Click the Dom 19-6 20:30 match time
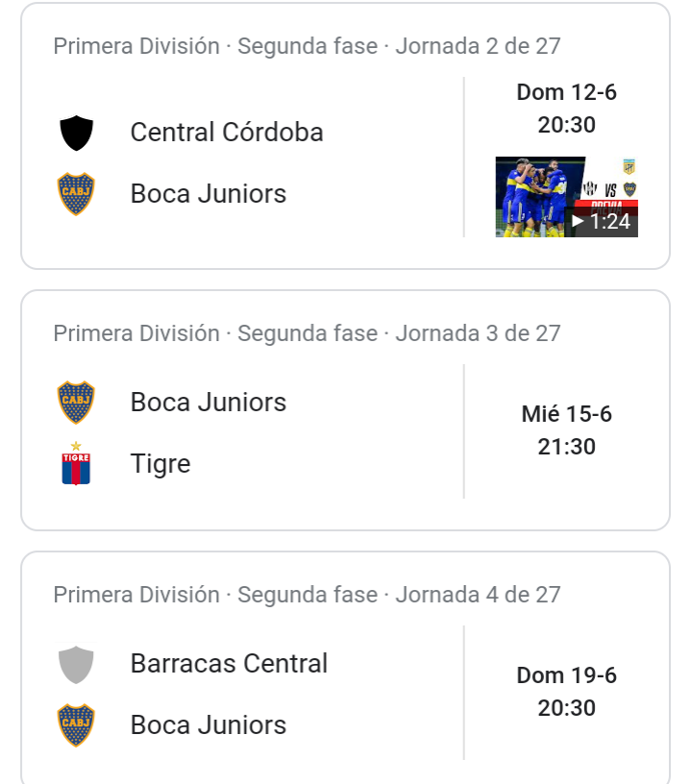The width and height of the screenshot is (691, 784). (566, 692)
